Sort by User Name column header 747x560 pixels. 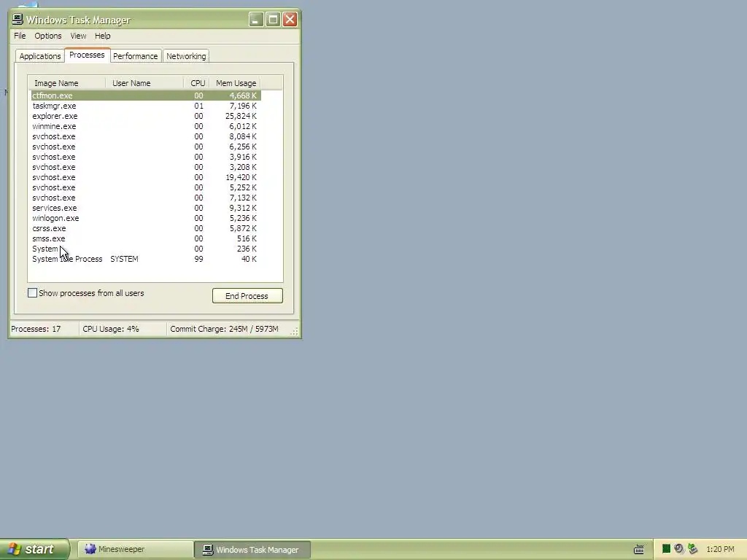pyautogui.click(x=144, y=83)
